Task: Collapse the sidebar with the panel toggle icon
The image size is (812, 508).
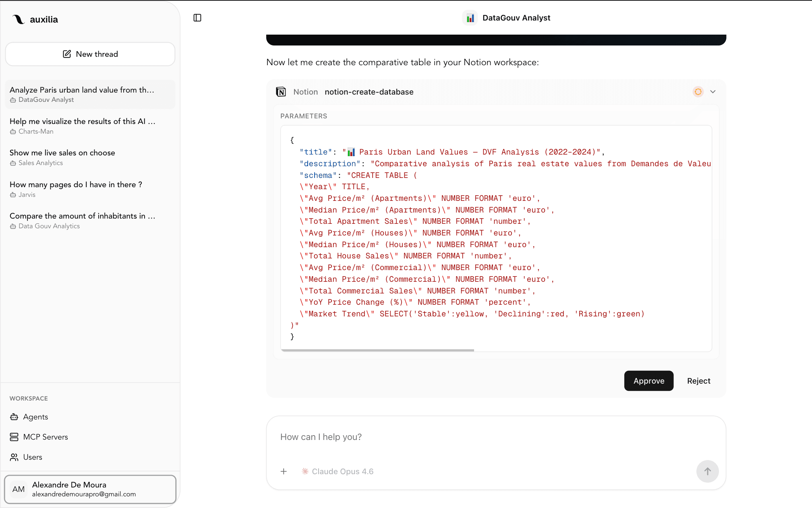Action: point(197,18)
